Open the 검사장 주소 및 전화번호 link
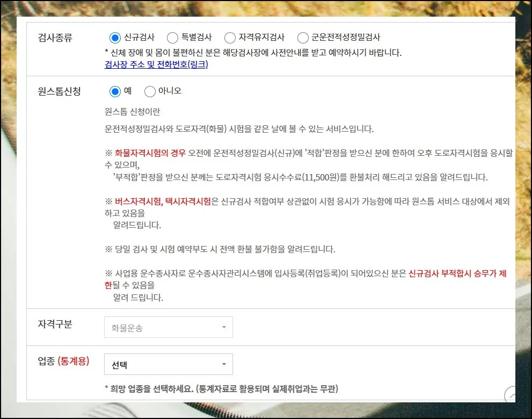532x419 pixels. pos(155,64)
